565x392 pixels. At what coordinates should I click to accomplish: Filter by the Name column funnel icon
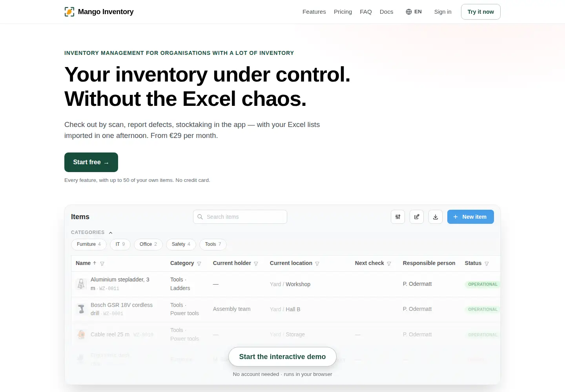102,264
